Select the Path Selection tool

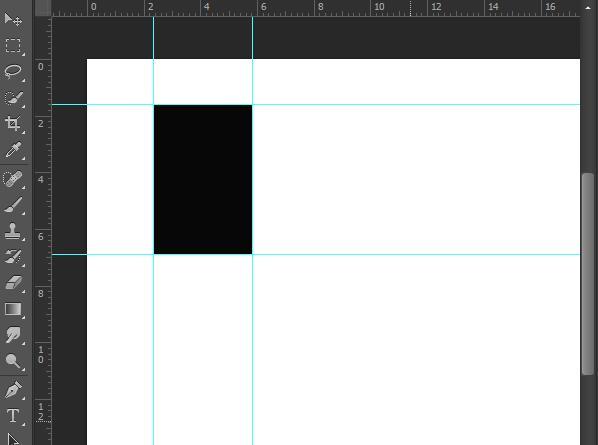[13, 439]
